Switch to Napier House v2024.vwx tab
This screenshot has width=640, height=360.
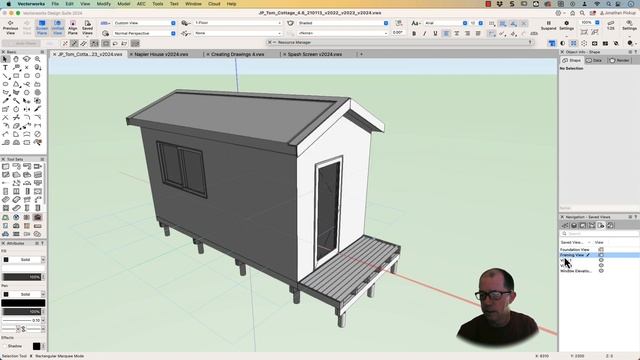(161, 54)
